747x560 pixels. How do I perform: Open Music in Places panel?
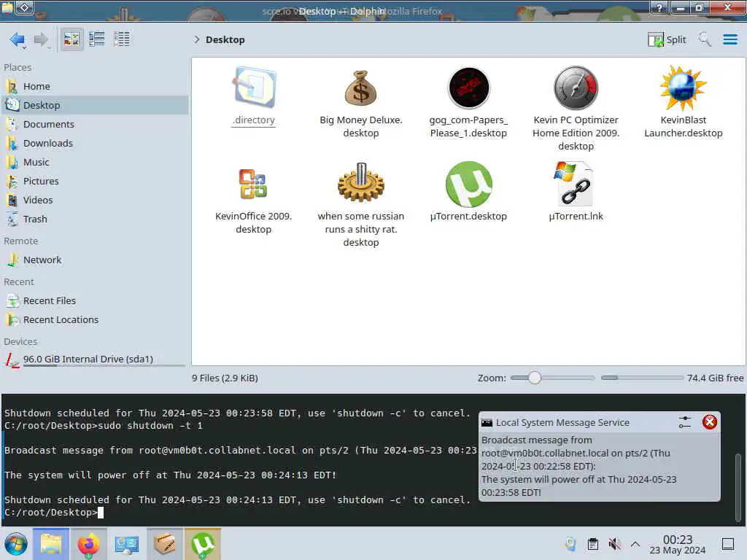(x=96, y=163)
